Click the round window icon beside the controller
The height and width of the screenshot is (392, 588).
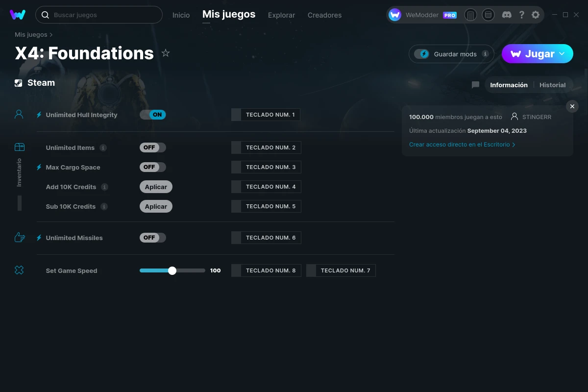(x=488, y=15)
